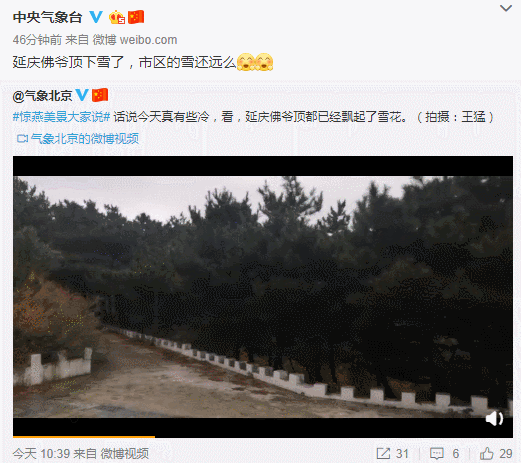Screen dimensions: 521x463
Task: Click the 微博 weibo.com source link
Action: 135,40
